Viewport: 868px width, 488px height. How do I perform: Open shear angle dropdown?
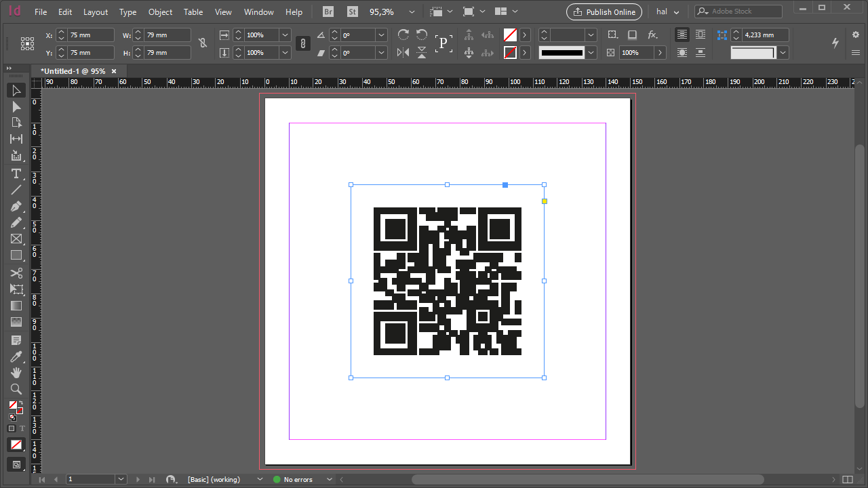coord(381,52)
